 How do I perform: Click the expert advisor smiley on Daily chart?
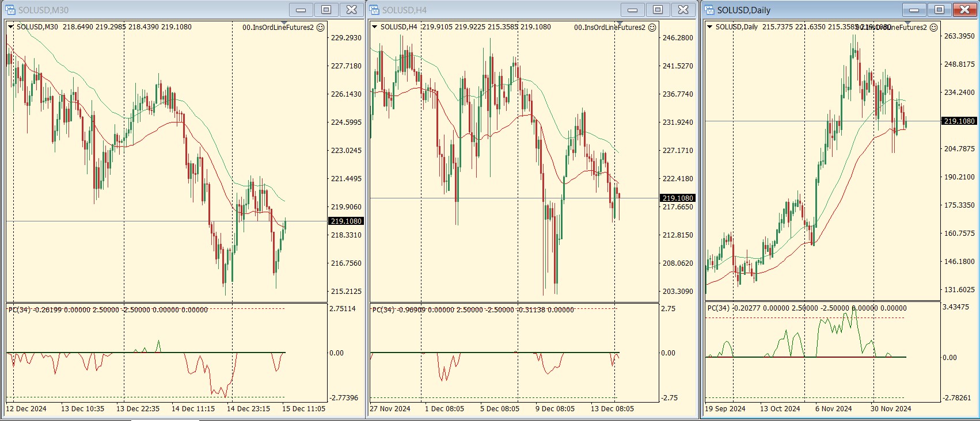934,27
